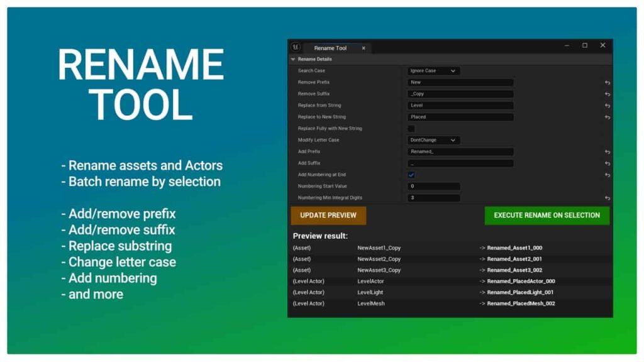Viewport: 644px width, 362px height.
Task: Reset Add Numbering at End arrow
Action: point(608,175)
